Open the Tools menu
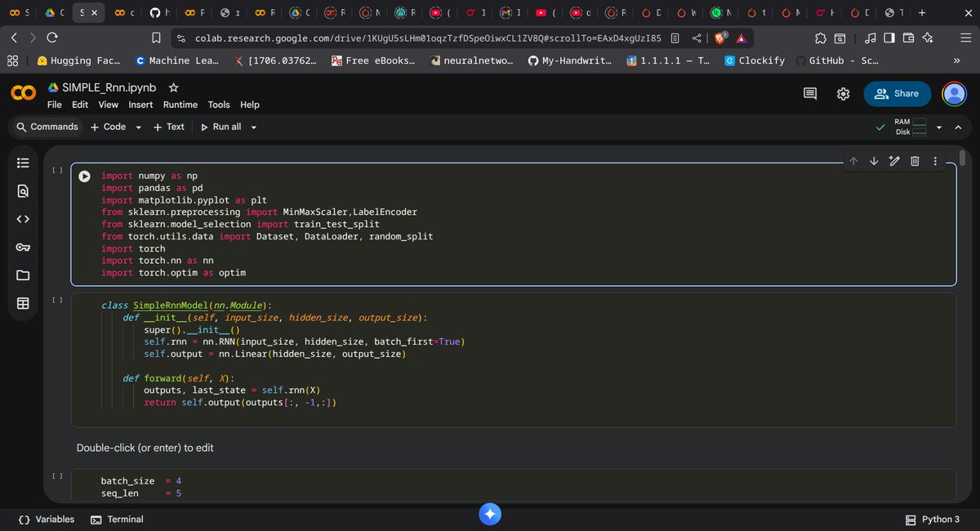This screenshot has width=980, height=531. (x=219, y=105)
